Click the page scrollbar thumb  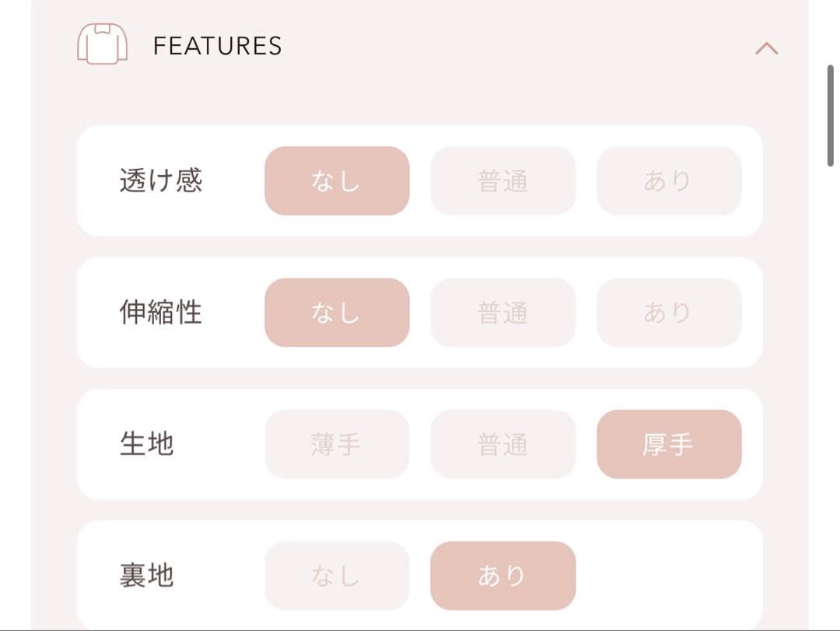pyautogui.click(x=830, y=115)
